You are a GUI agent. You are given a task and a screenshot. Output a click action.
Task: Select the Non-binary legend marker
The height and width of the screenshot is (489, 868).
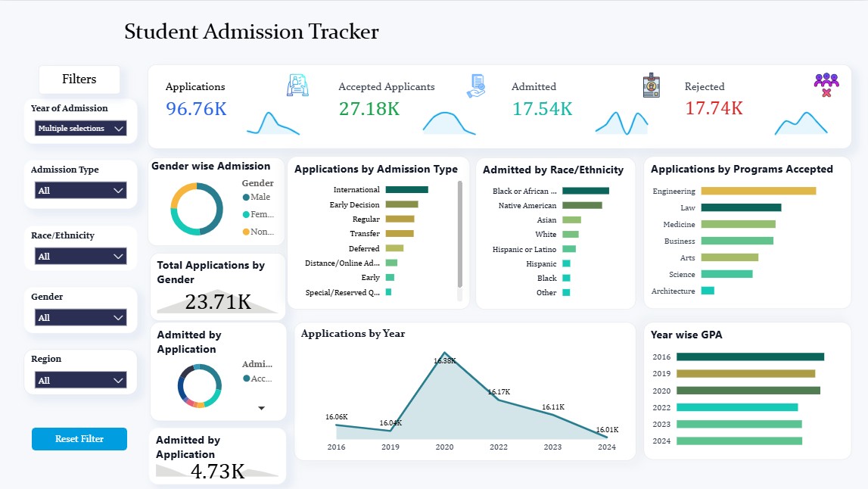[246, 232]
